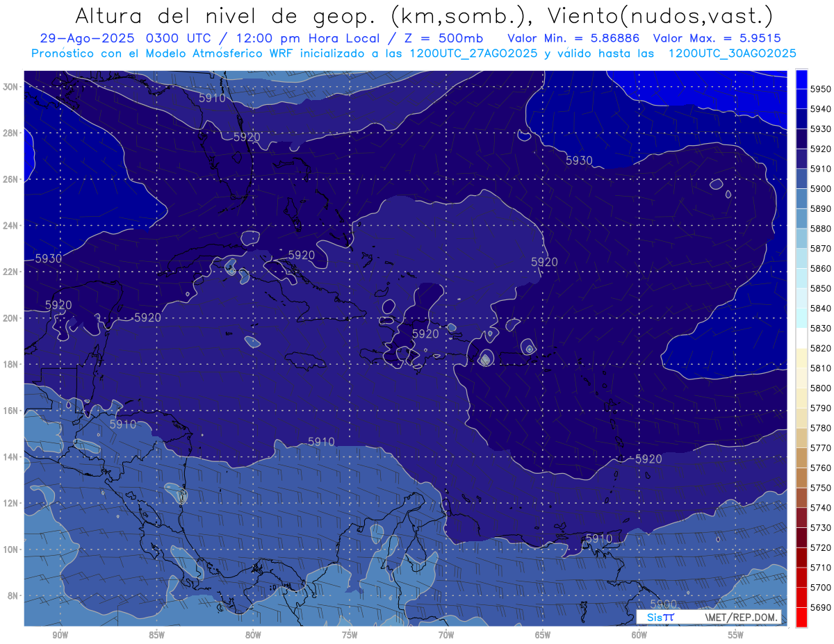Click the red legend swatch below 5690
Viewport: 834px width, 644px height.
(x=801, y=616)
